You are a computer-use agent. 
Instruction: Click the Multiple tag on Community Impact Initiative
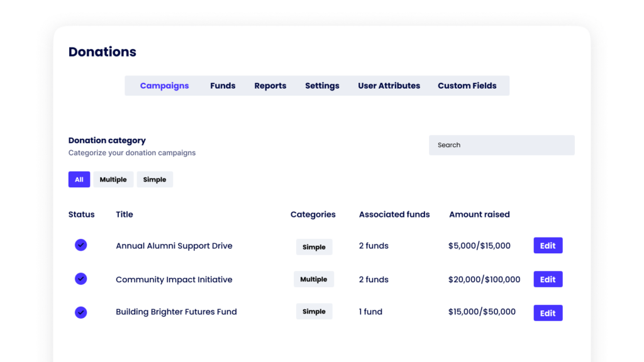313,280
